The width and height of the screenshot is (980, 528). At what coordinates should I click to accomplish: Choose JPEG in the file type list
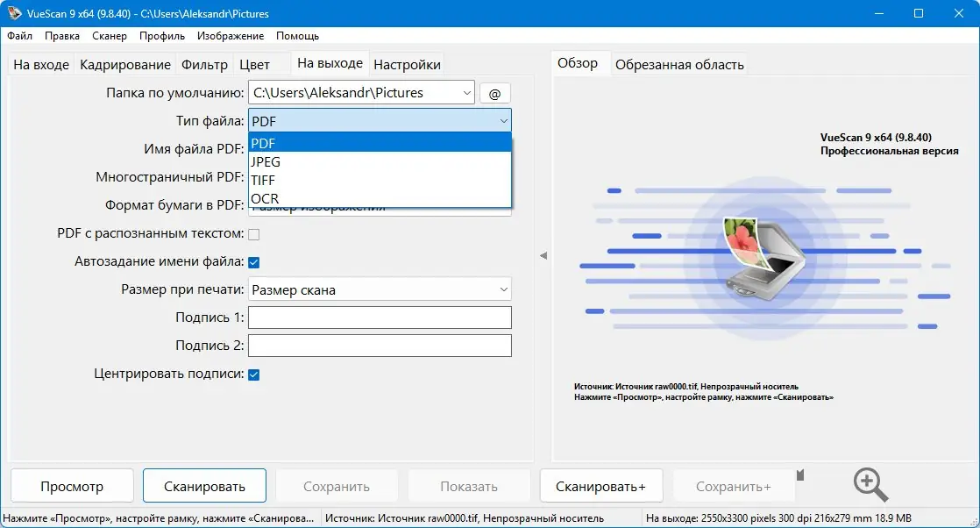point(380,161)
